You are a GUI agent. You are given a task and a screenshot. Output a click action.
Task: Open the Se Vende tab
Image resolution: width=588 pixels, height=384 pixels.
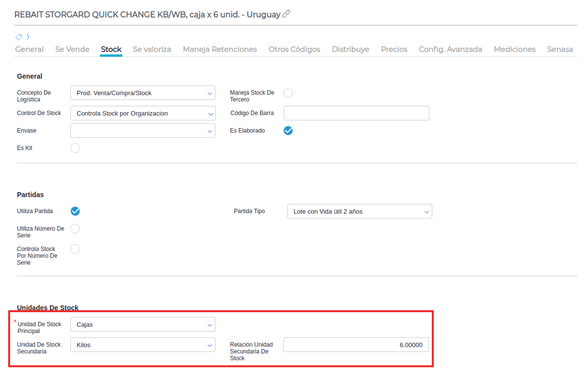72,50
